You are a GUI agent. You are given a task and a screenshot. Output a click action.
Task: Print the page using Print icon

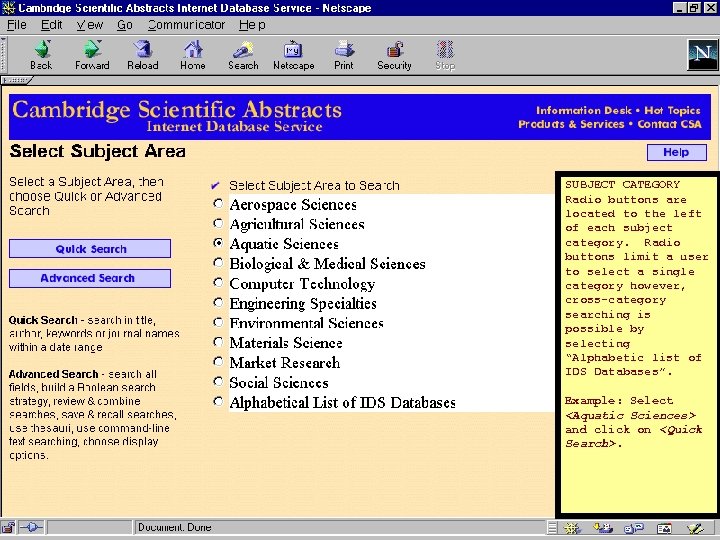(344, 49)
